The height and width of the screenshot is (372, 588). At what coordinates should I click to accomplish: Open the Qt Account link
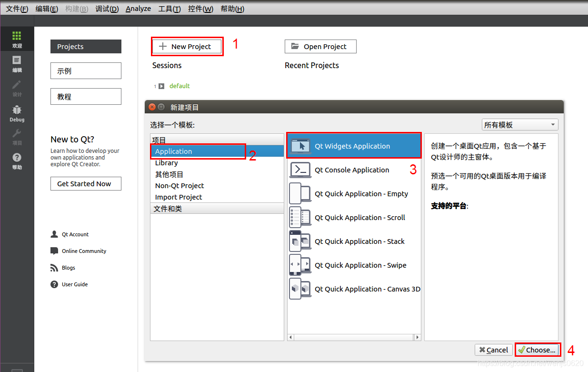coord(75,234)
